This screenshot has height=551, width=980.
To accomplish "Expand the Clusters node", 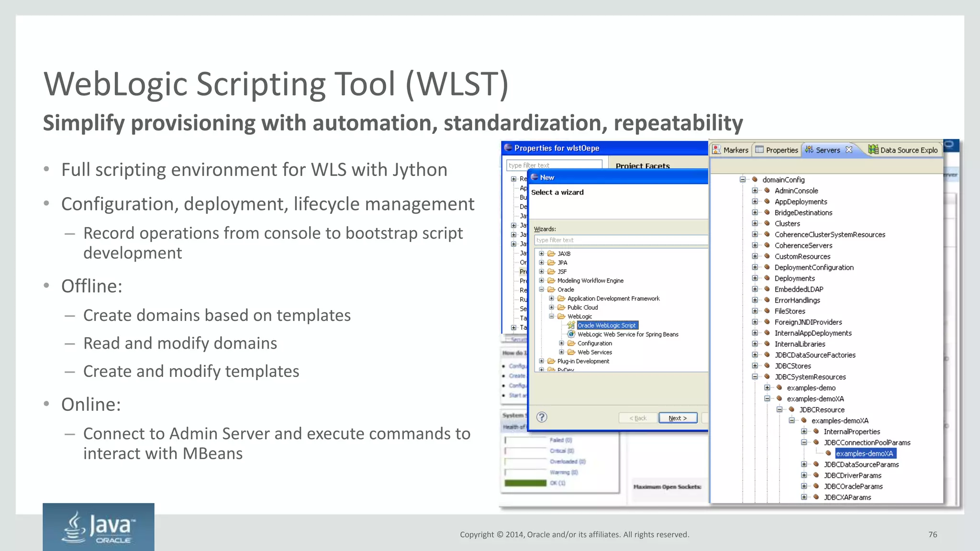I will 755,223.
